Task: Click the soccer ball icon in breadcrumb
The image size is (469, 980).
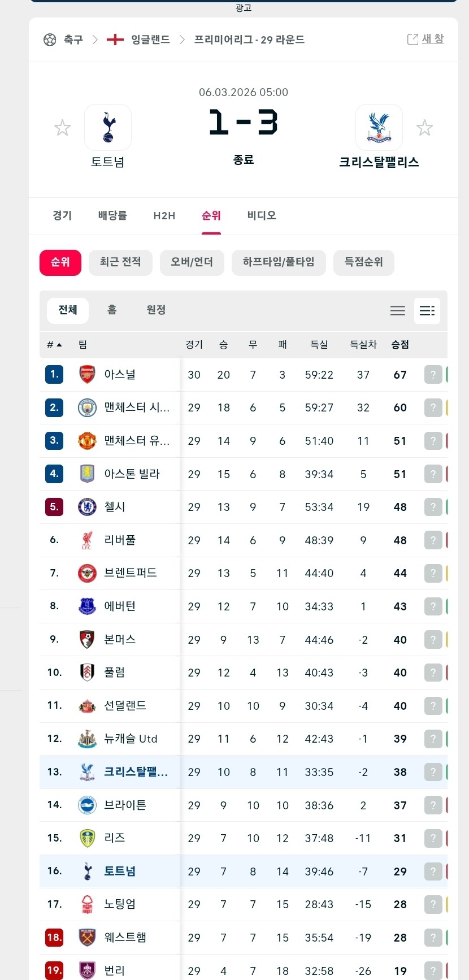Action: pyautogui.click(x=50, y=40)
